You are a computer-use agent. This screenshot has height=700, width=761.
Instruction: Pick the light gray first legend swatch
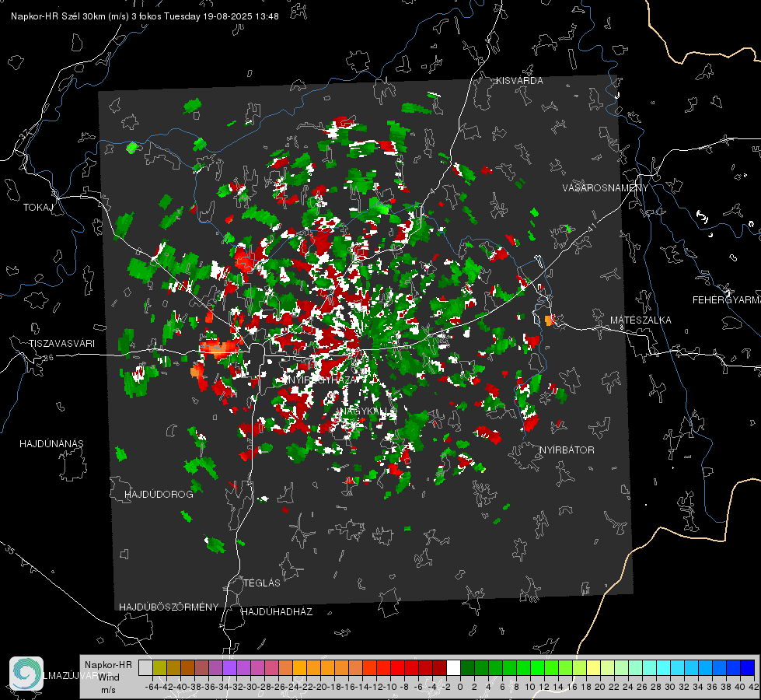[x=145, y=667]
